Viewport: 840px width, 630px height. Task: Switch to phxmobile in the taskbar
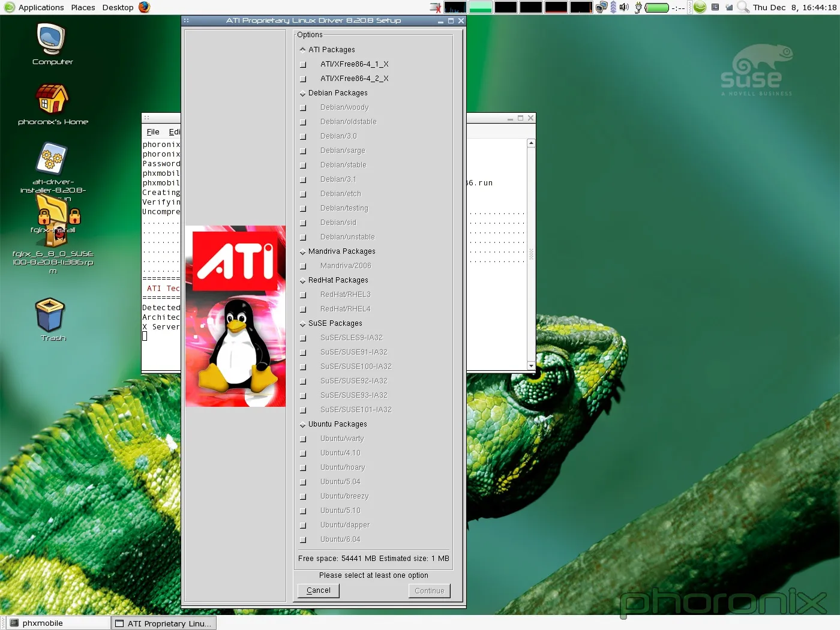point(58,623)
